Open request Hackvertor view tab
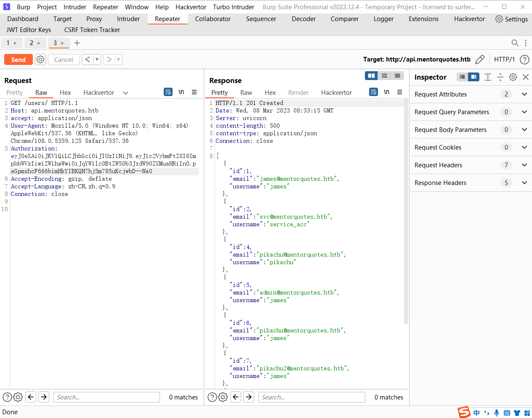 98,93
